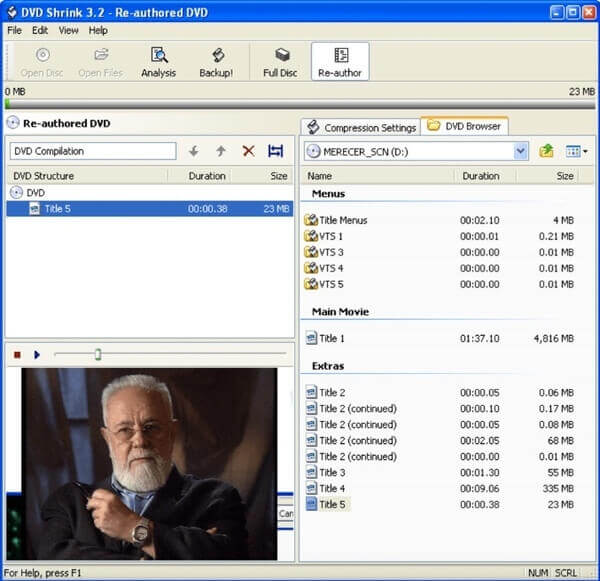Select VTS 4 menu item icon
The height and width of the screenshot is (581, 600).
pyautogui.click(x=311, y=268)
